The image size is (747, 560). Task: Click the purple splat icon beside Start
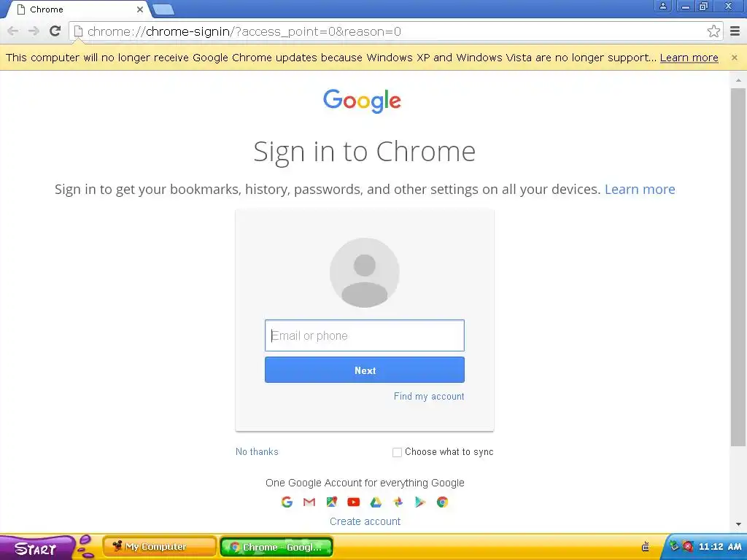click(x=86, y=547)
